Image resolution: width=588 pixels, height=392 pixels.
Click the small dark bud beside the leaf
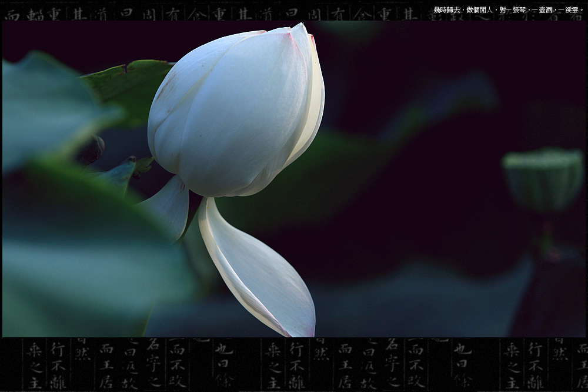[x=92, y=150]
